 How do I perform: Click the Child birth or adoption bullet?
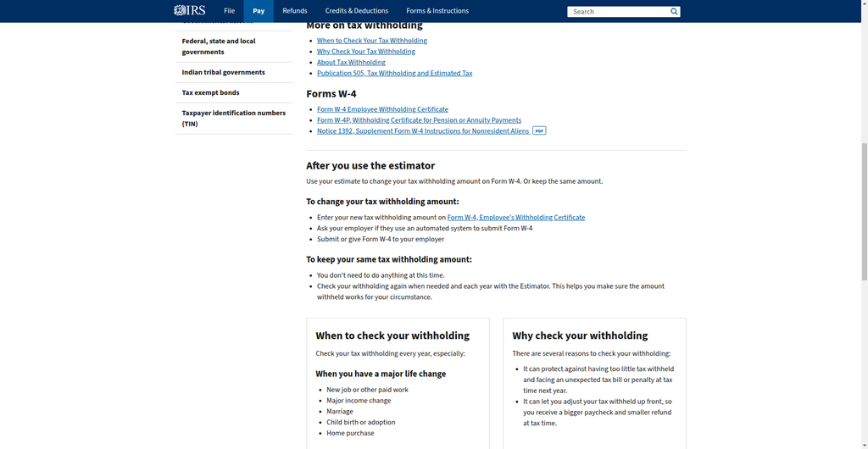tap(361, 423)
